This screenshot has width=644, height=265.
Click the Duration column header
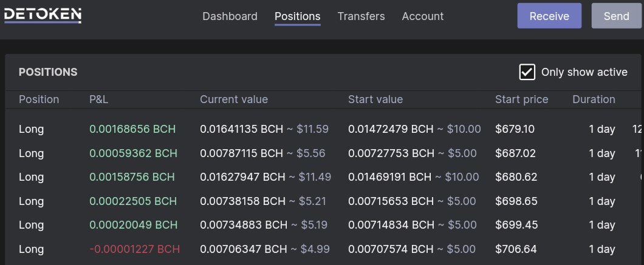coord(594,99)
